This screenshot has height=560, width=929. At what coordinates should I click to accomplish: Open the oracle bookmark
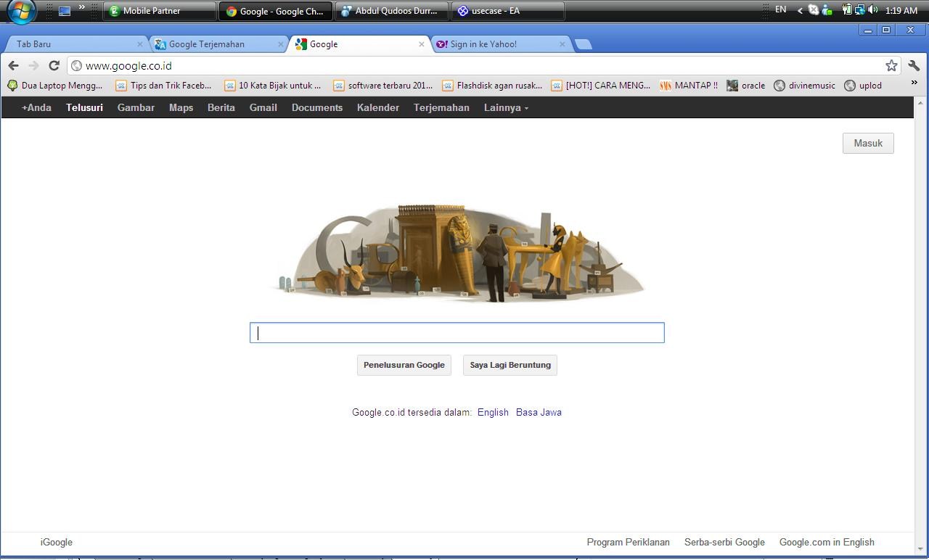[746, 86]
